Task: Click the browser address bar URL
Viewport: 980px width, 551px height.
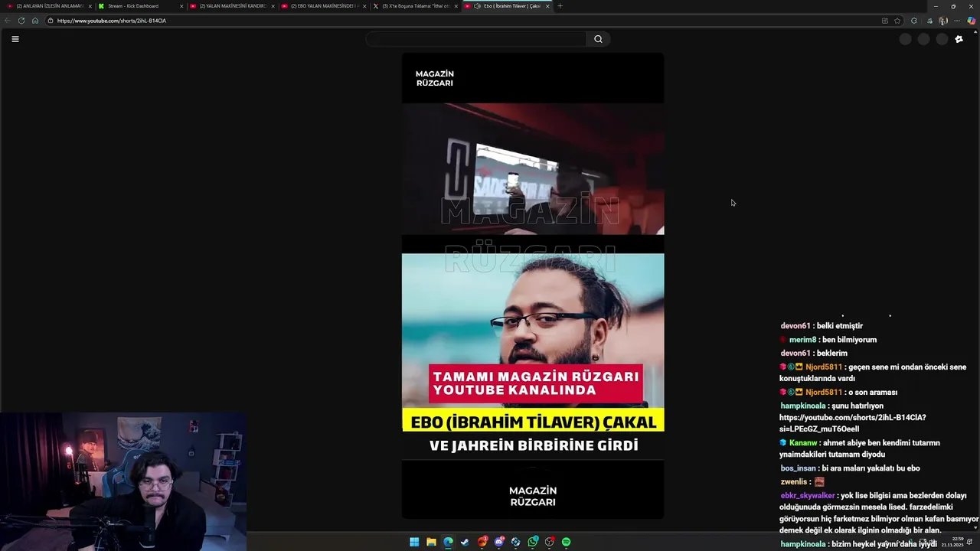Action: 112,21
